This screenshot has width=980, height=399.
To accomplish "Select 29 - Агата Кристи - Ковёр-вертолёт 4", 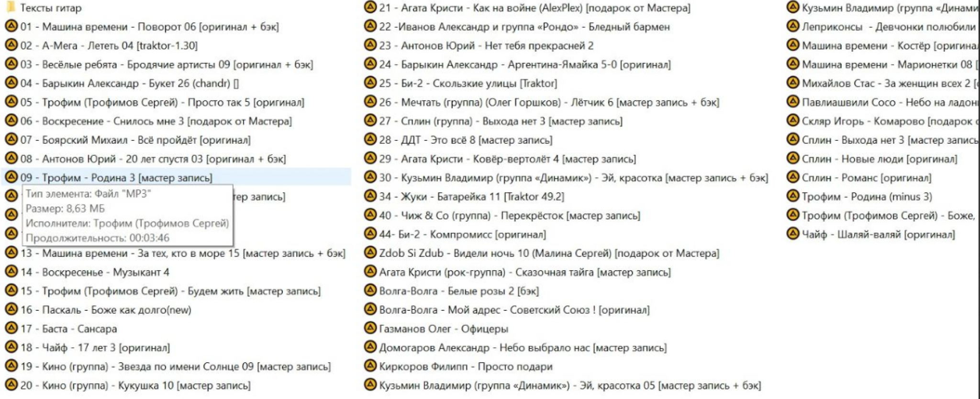I will point(508,159).
